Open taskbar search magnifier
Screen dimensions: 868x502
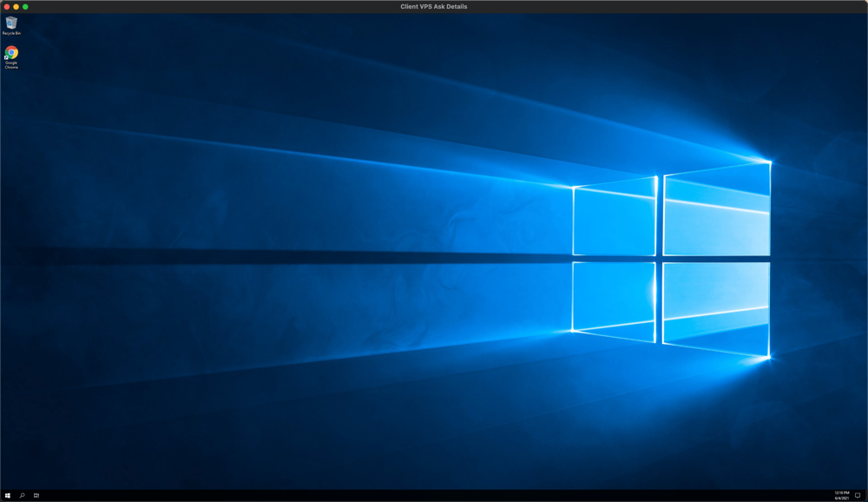(x=22, y=496)
